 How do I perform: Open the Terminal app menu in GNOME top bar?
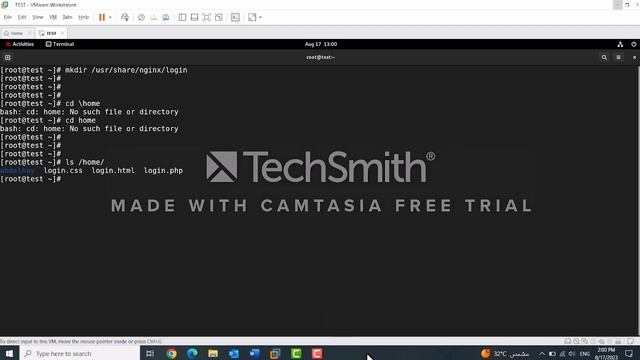coord(60,44)
